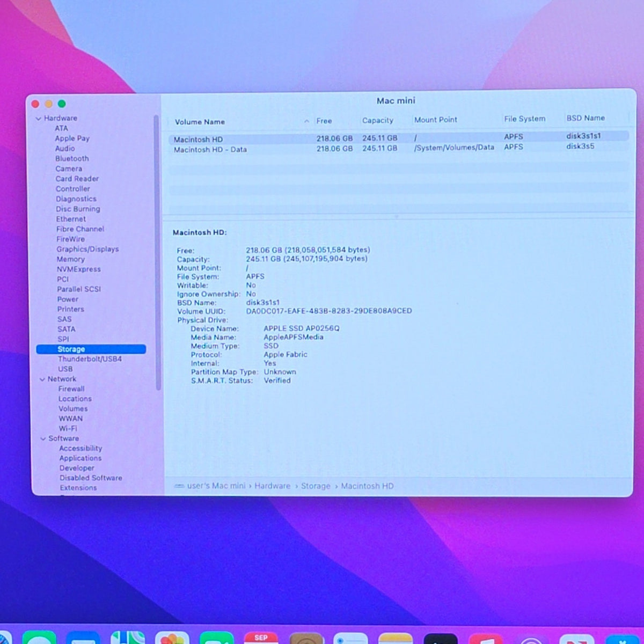
Task: Choose Camera in the sidebar
Action: click(x=69, y=169)
